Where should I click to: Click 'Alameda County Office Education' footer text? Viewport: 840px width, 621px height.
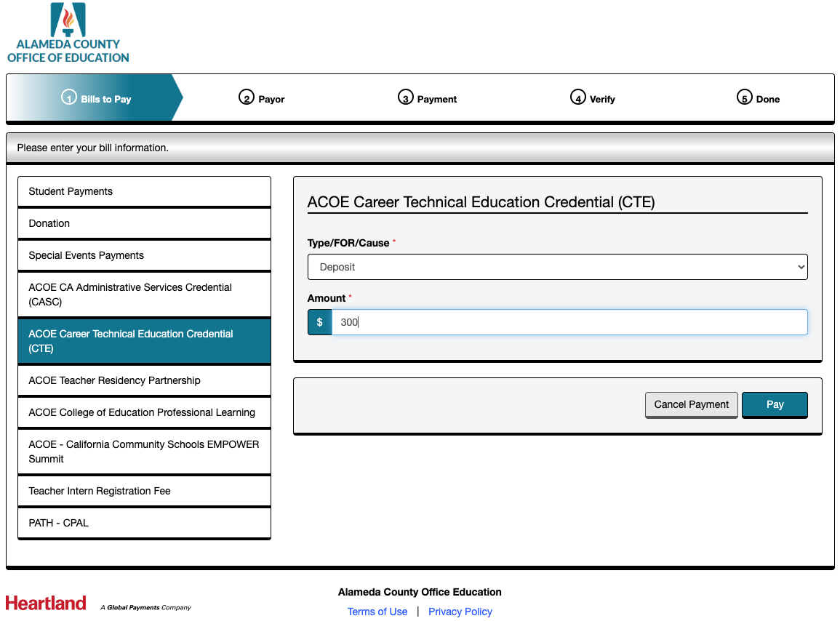tap(420, 592)
